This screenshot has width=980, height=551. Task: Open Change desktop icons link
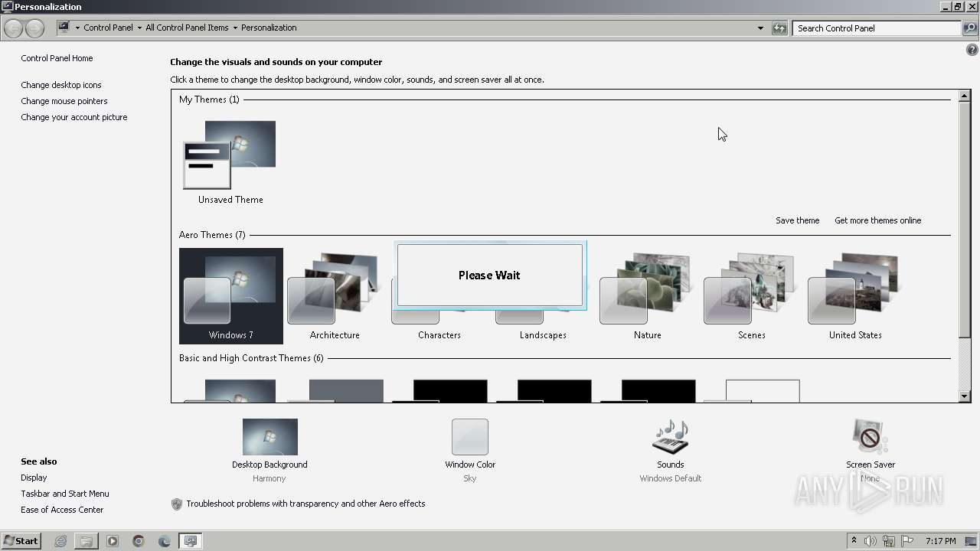(61, 85)
